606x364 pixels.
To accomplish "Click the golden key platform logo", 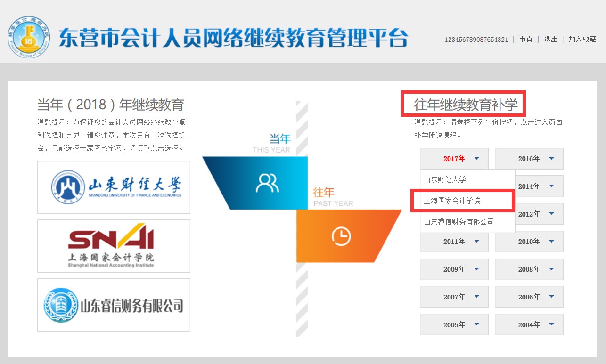I will click(x=29, y=37).
